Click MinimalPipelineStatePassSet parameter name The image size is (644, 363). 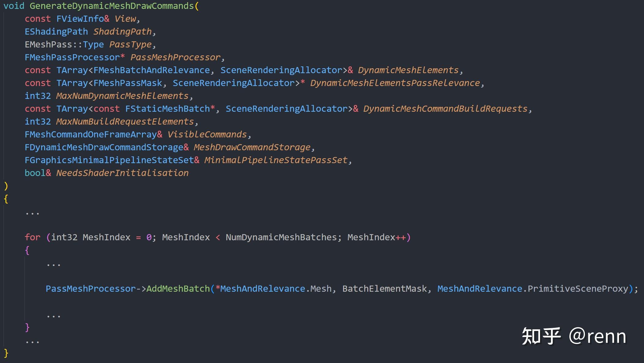276,160
